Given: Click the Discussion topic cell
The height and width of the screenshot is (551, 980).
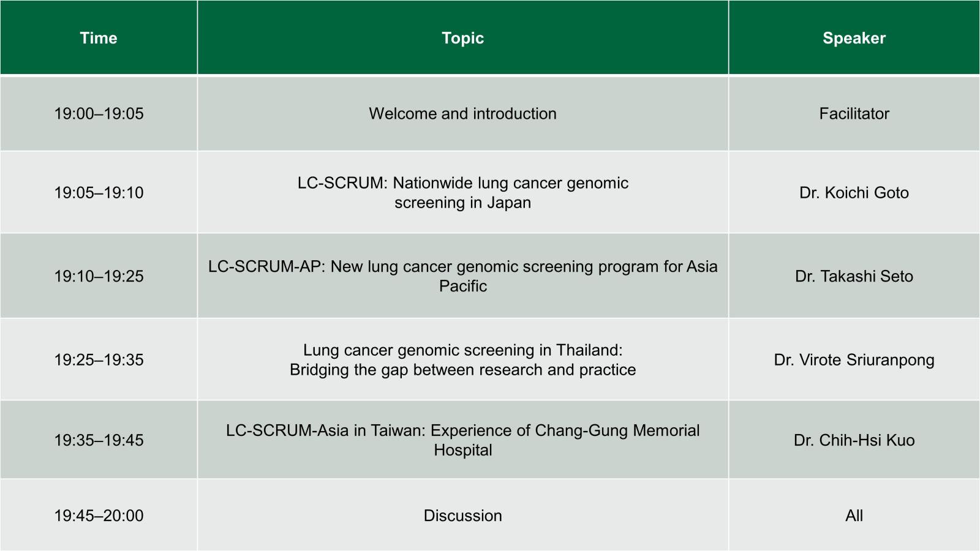Looking at the screenshot, I should pos(463,515).
